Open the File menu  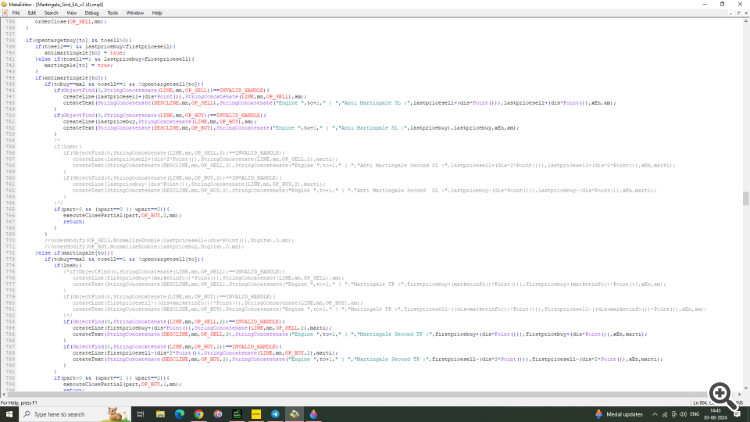(16, 13)
